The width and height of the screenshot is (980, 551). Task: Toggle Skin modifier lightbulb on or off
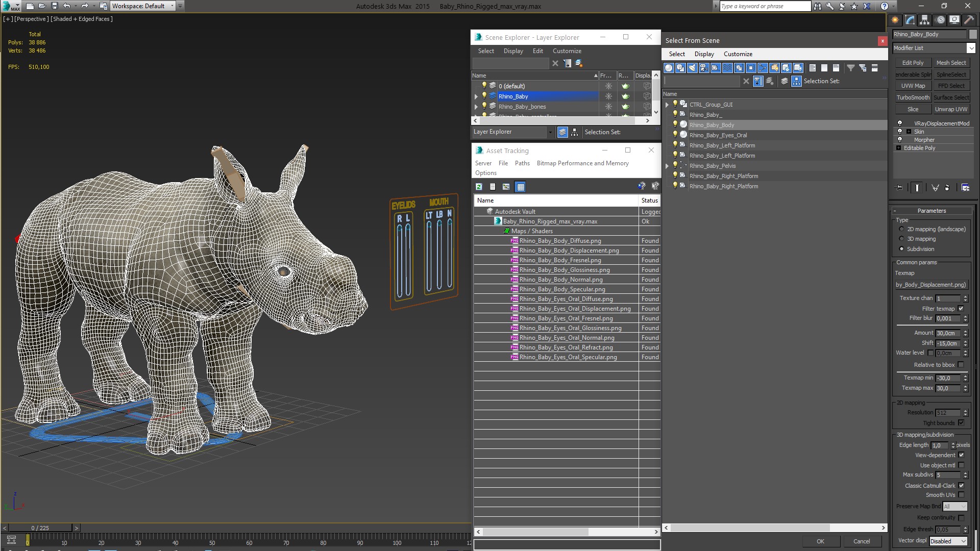(x=900, y=132)
